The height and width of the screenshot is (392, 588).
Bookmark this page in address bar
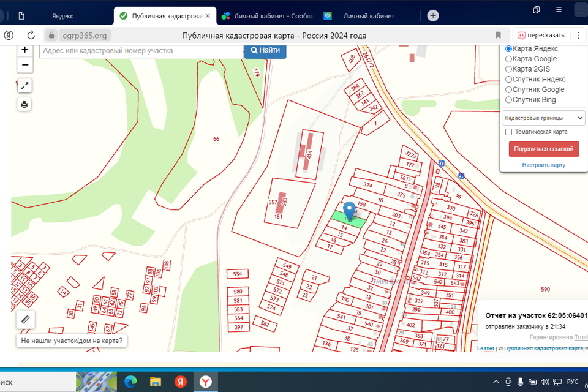point(498,36)
